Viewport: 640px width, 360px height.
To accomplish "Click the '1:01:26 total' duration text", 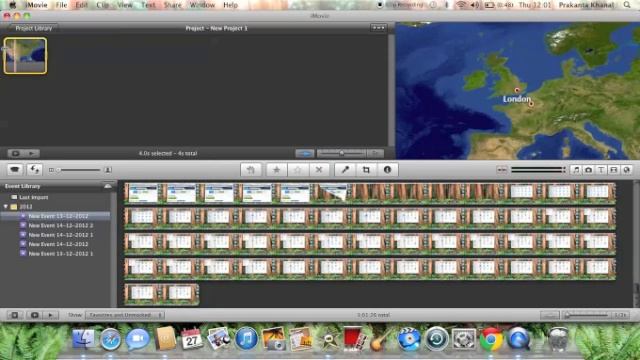I will [373, 315].
